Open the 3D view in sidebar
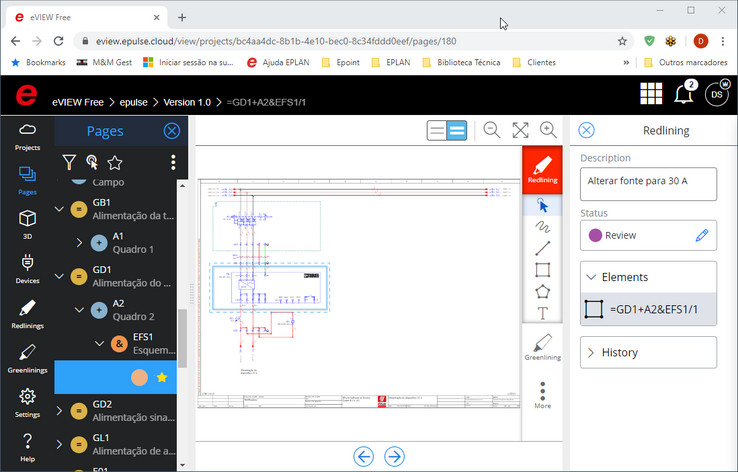The width and height of the screenshot is (738, 472). click(27, 223)
